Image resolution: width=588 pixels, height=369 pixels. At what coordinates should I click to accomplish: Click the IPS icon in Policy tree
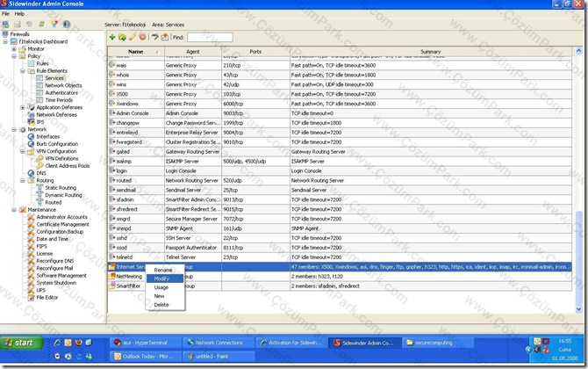pos(31,121)
